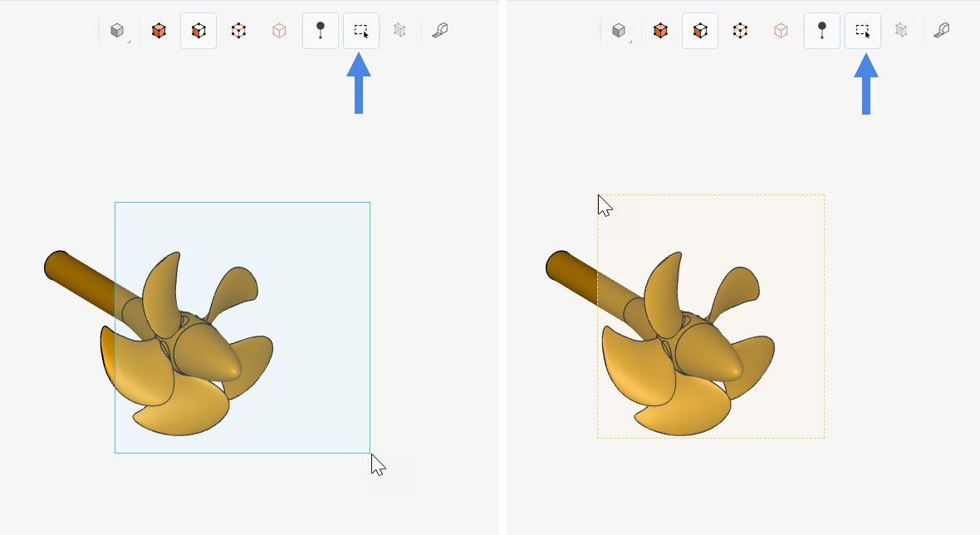Toggle the face selection cube in left toolbar
980x535 pixels.
point(198,31)
